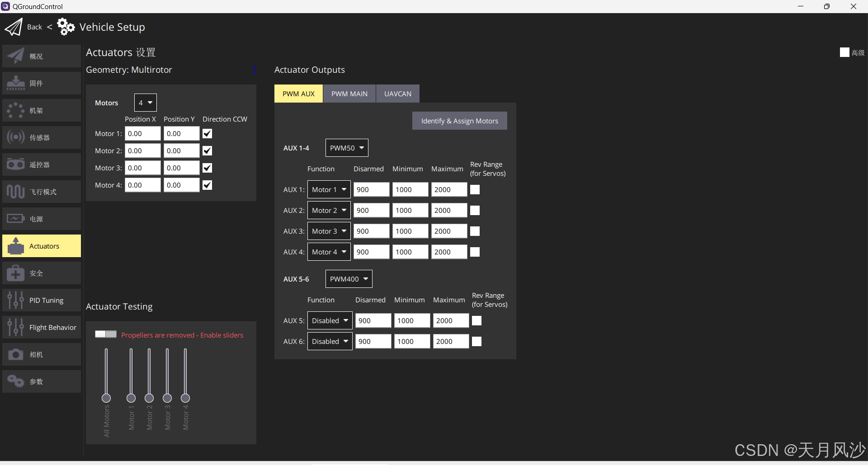Open the 概况 (Summary) setup page
The width and height of the screenshot is (868, 465).
[x=41, y=56]
